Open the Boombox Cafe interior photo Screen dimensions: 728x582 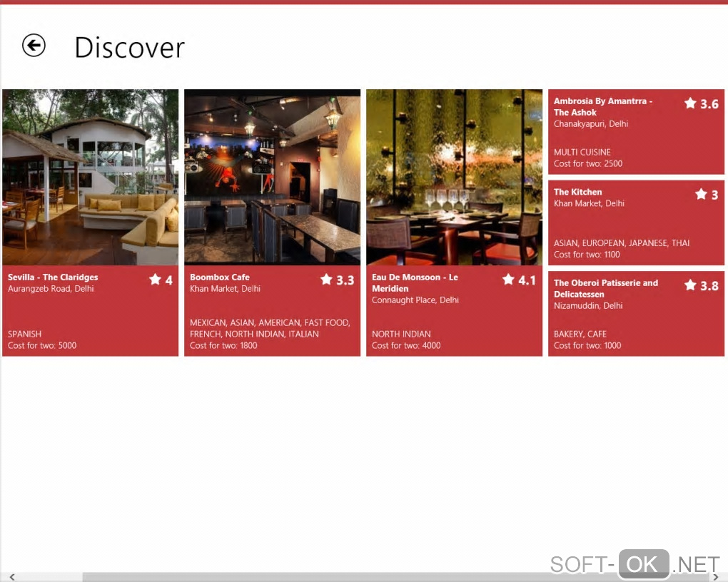coord(272,177)
